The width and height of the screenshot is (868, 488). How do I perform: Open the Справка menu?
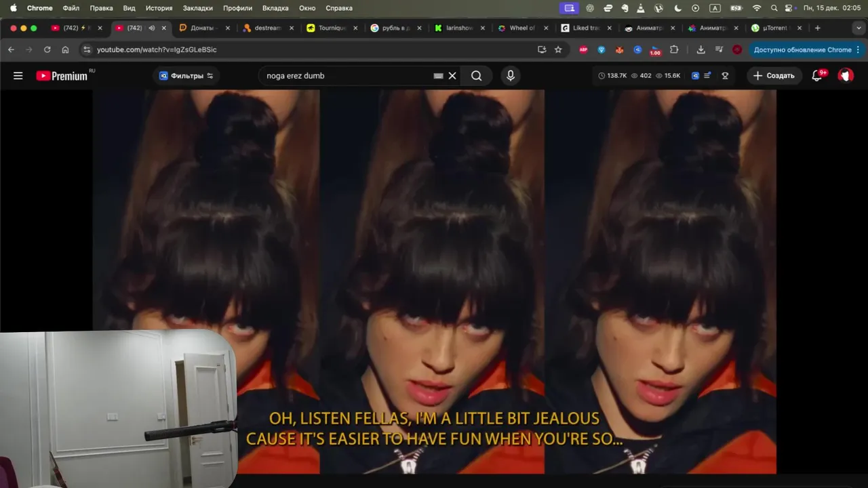[x=339, y=8]
